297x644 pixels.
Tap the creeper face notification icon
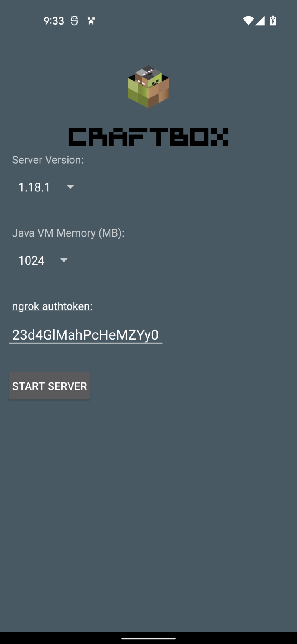tap(91, 21)
